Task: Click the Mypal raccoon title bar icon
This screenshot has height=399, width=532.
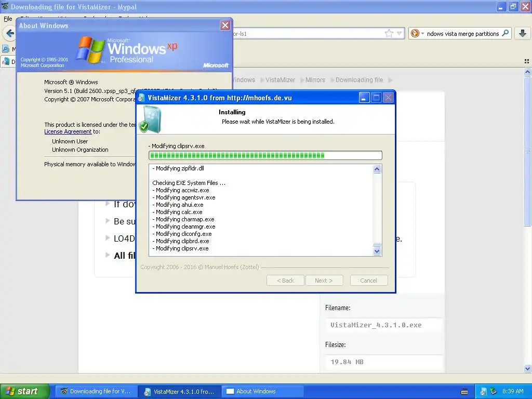Action: [5, 6]
